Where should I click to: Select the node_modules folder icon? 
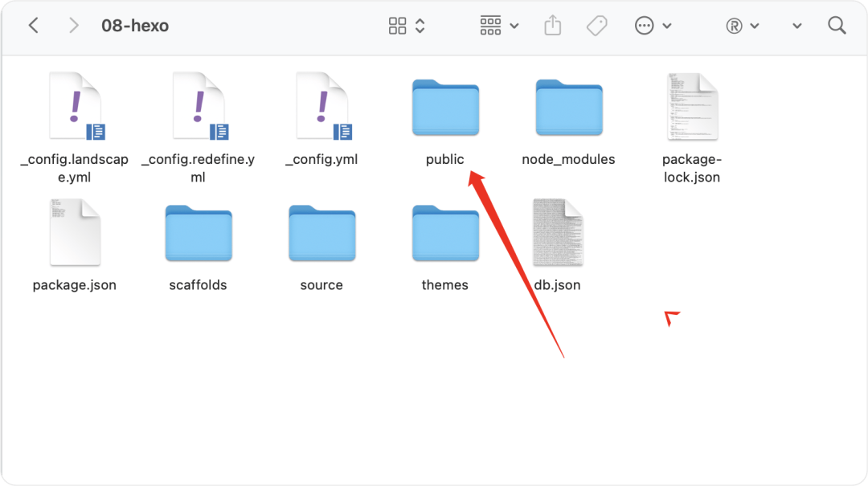coord(569,108)
